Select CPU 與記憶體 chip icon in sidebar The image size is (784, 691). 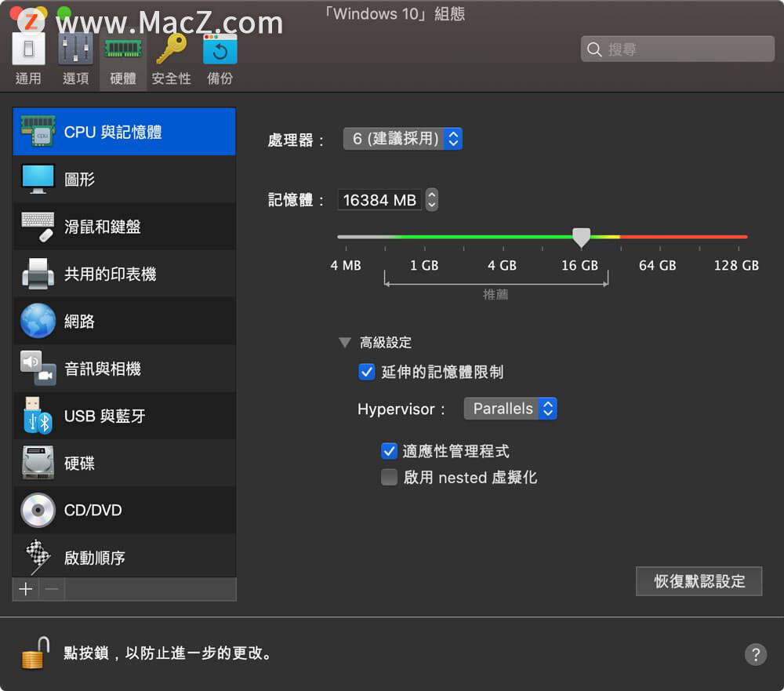(x=38, y=131)
